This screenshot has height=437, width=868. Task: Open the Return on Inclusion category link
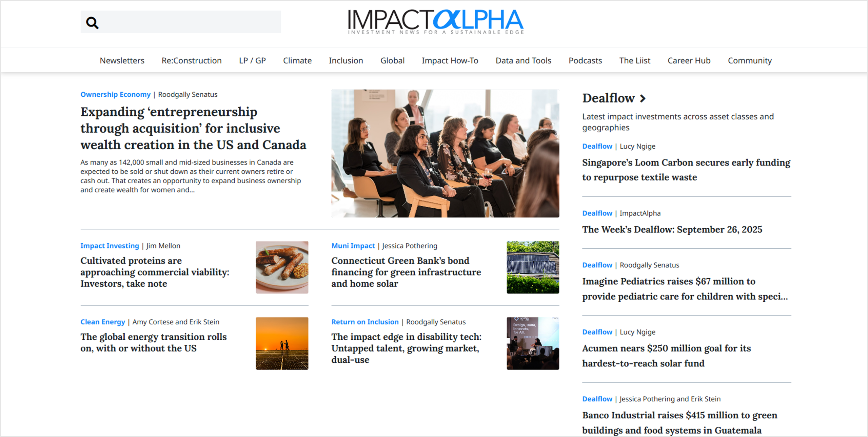coord(365,322)
